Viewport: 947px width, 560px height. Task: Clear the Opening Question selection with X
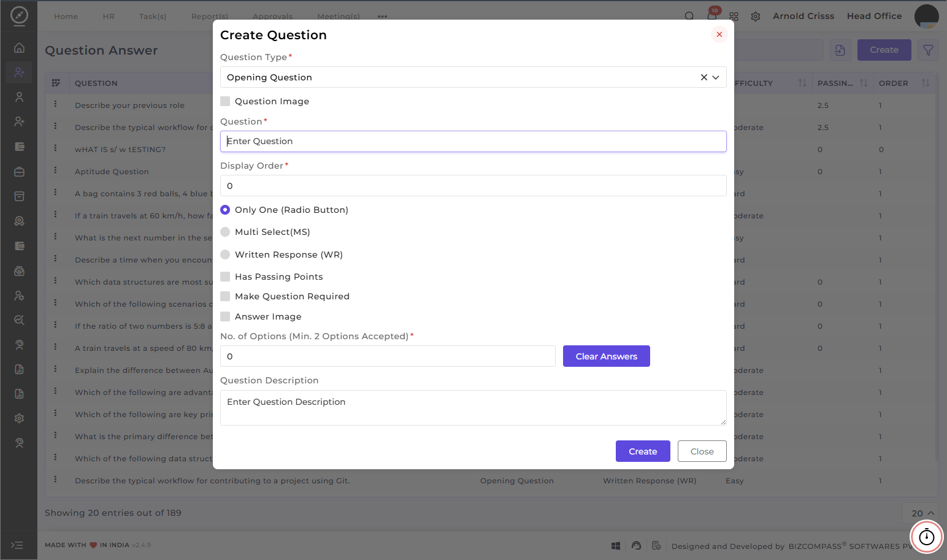(704, 77)
